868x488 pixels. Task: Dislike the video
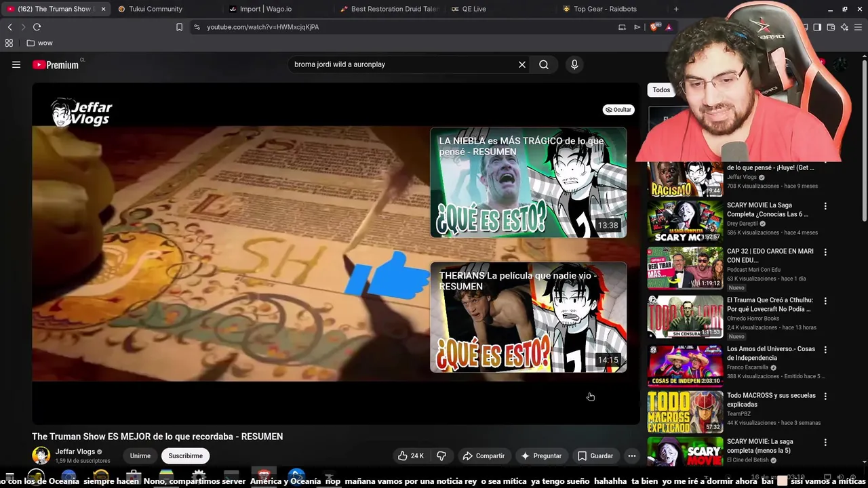(x=441, y=456)
